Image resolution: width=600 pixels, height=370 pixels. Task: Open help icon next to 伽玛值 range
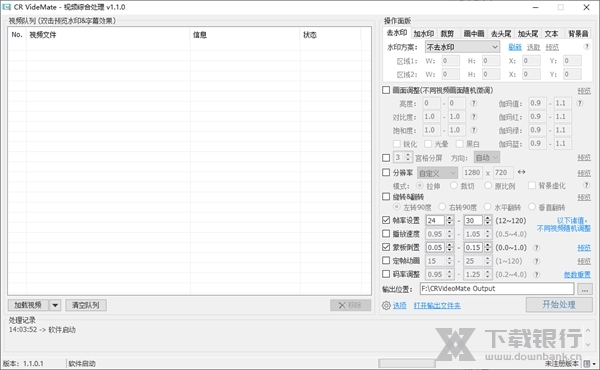[580, 103]
